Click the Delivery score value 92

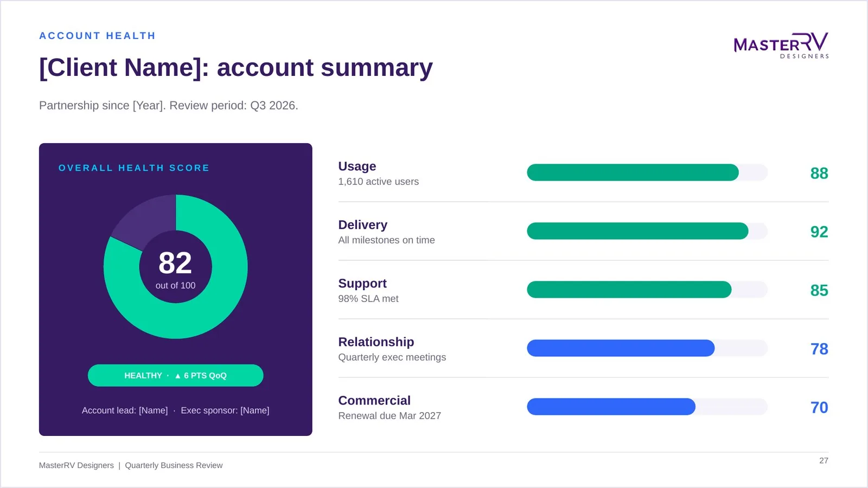819,232
